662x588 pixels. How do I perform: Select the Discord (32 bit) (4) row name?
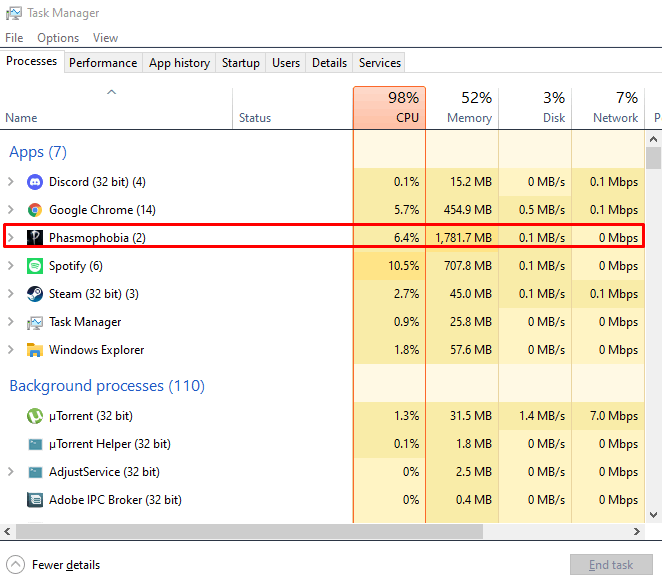(x=97, y=182)
